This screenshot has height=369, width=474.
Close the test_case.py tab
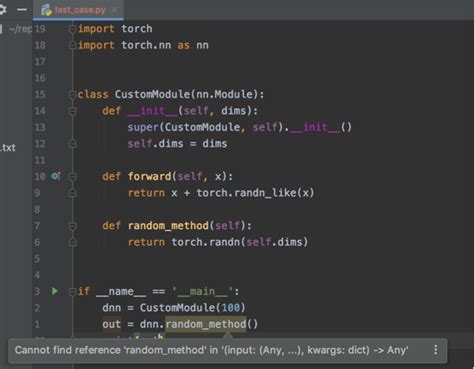click(x=115, y=10)
